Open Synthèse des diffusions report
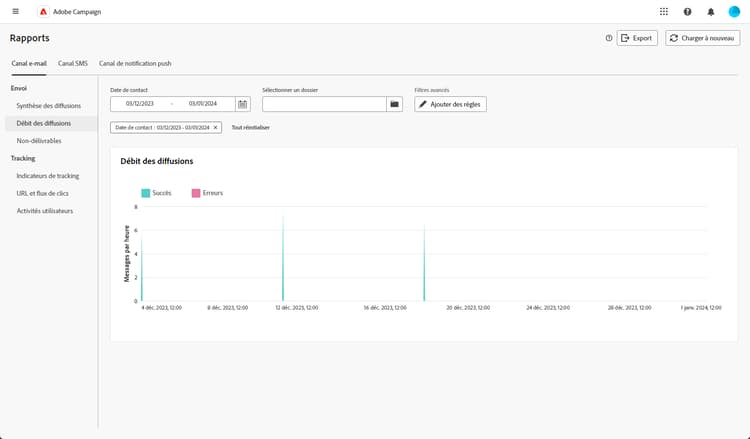The image size is (750, 439). (51, 106)
